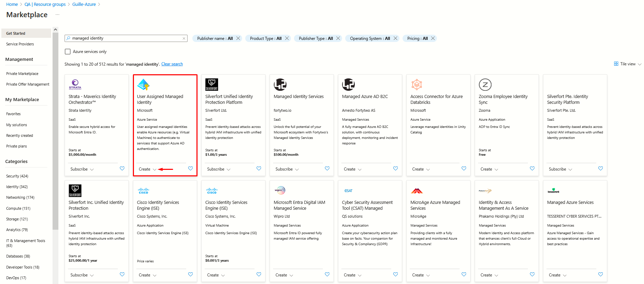Click heart icon on Strata Maverics card

(x=122, y=168)
